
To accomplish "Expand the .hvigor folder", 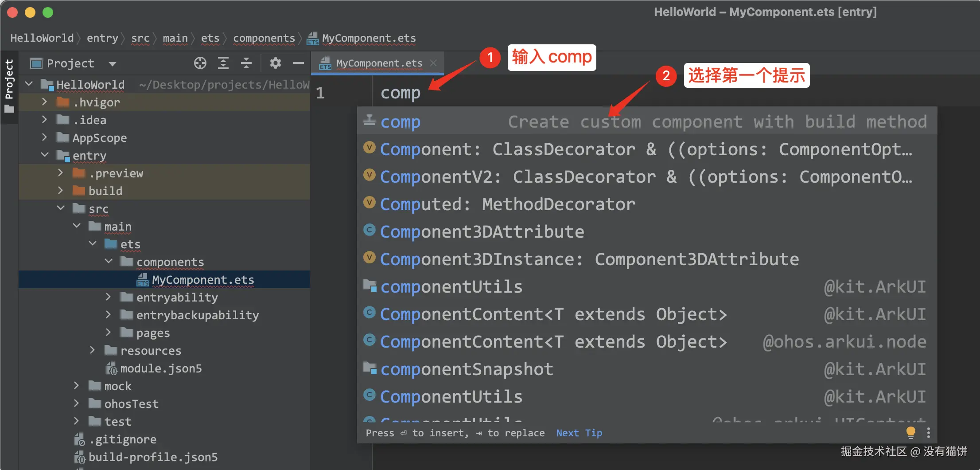I will coord(44,102).
